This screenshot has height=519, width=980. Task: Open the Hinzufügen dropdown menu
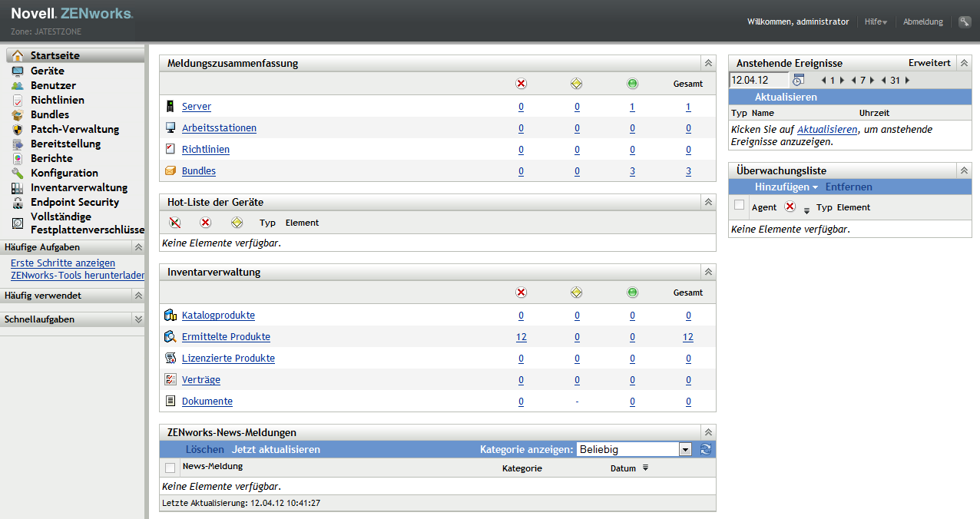[786, 187]
